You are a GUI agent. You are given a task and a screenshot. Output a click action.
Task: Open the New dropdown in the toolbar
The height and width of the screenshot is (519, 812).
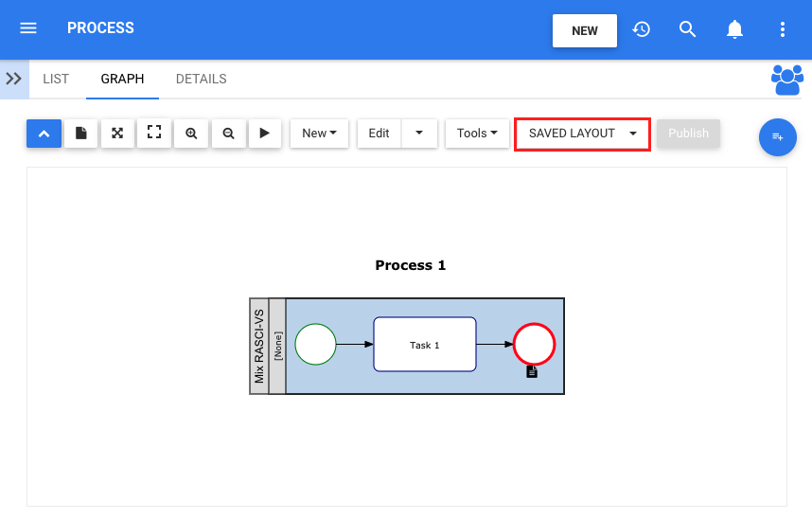[319, 134]
